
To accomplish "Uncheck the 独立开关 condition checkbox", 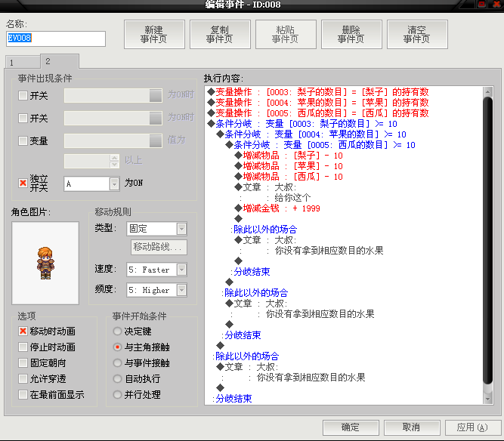I will (23, 183).
